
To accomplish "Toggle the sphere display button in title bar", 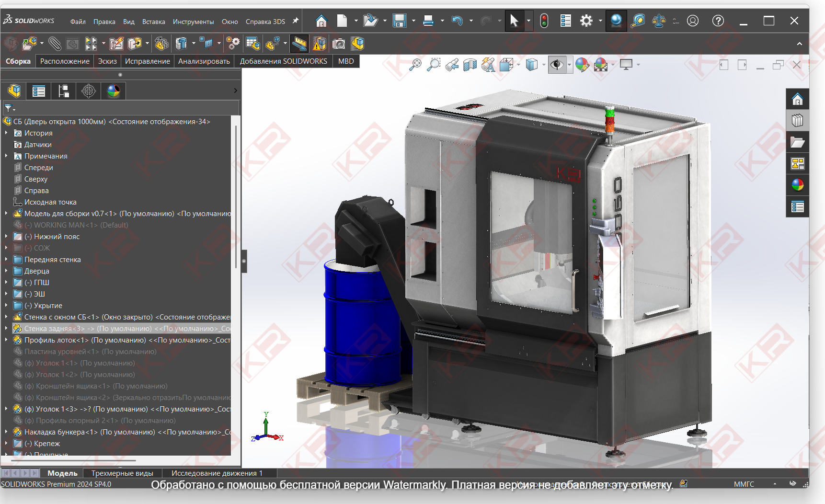I will click(616, 21).
